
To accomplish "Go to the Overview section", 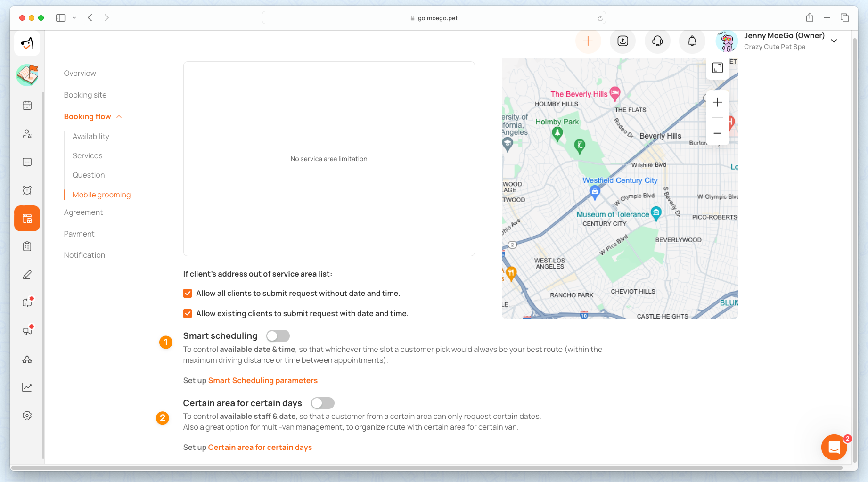I will coord(80,74).
